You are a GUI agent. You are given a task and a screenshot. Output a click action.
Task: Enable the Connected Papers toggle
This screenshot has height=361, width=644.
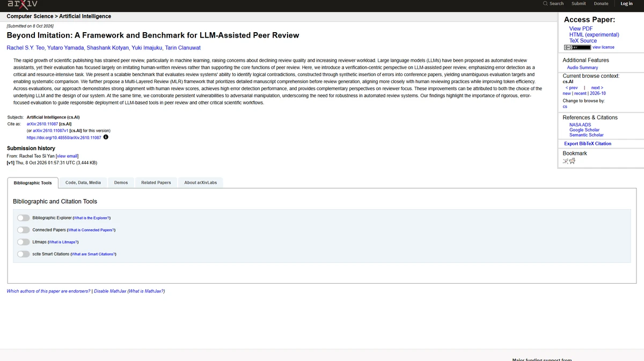(x=24, y=230)
